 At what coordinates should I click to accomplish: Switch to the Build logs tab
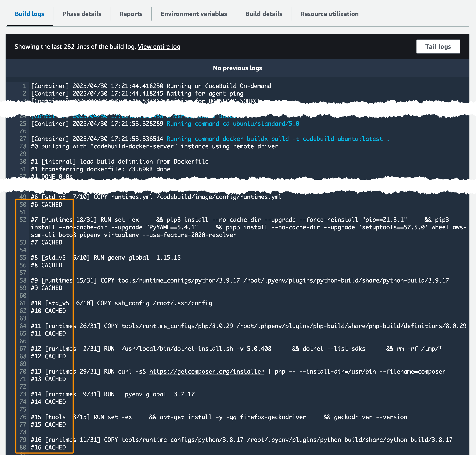(29, 14)
